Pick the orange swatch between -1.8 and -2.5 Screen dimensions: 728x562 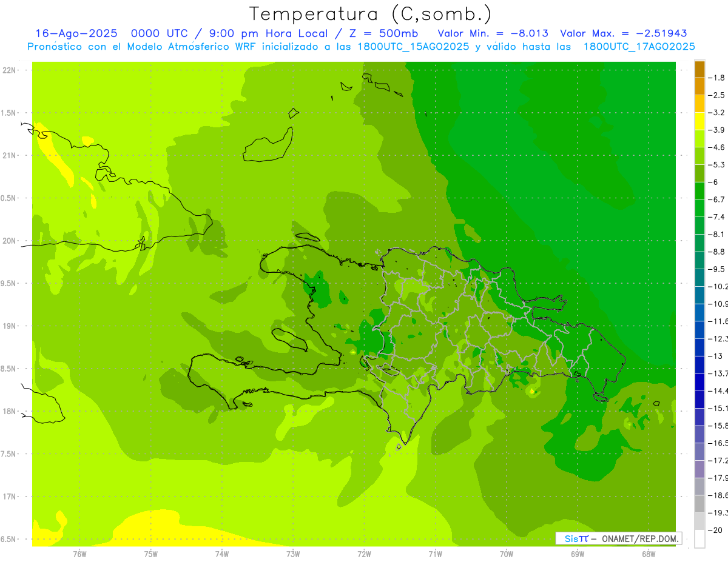[699, 87]
